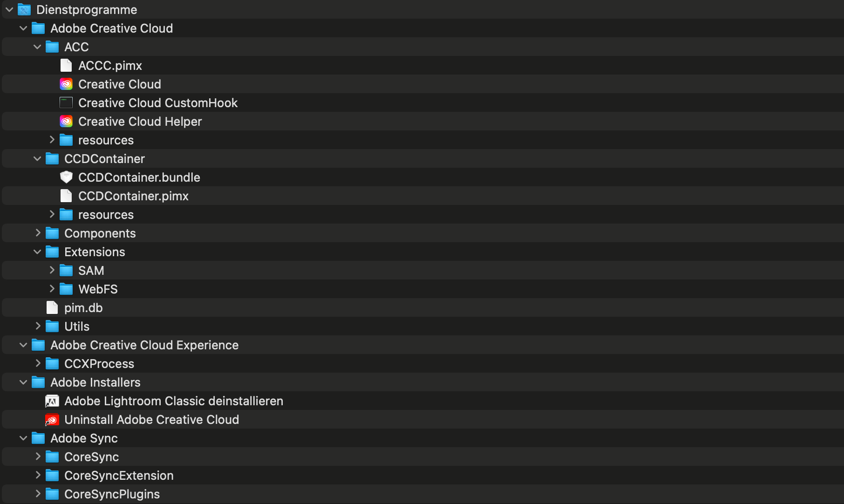844x504 pixels.
Task: Select the Creative Cloud CustomHook terminal icon
Action: pos(66,102)
